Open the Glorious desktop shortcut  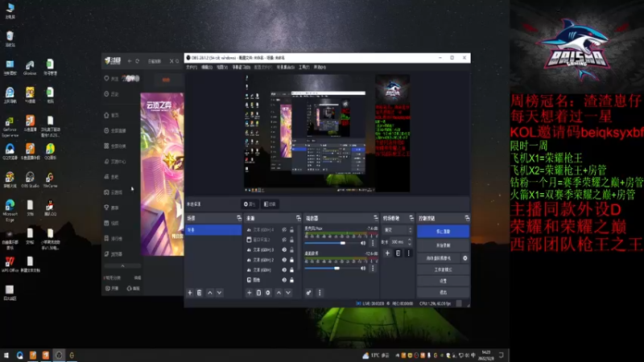click(30, 68)
